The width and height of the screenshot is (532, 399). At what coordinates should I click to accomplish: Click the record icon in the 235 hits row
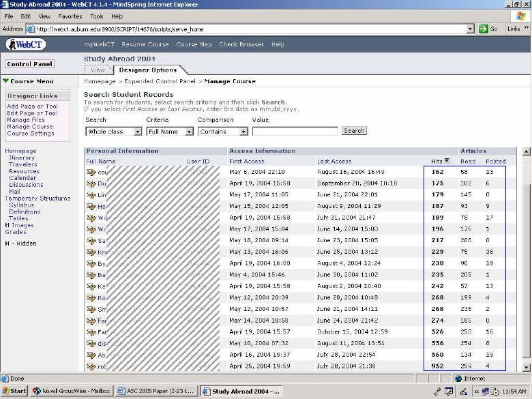[x=91, y=275]
